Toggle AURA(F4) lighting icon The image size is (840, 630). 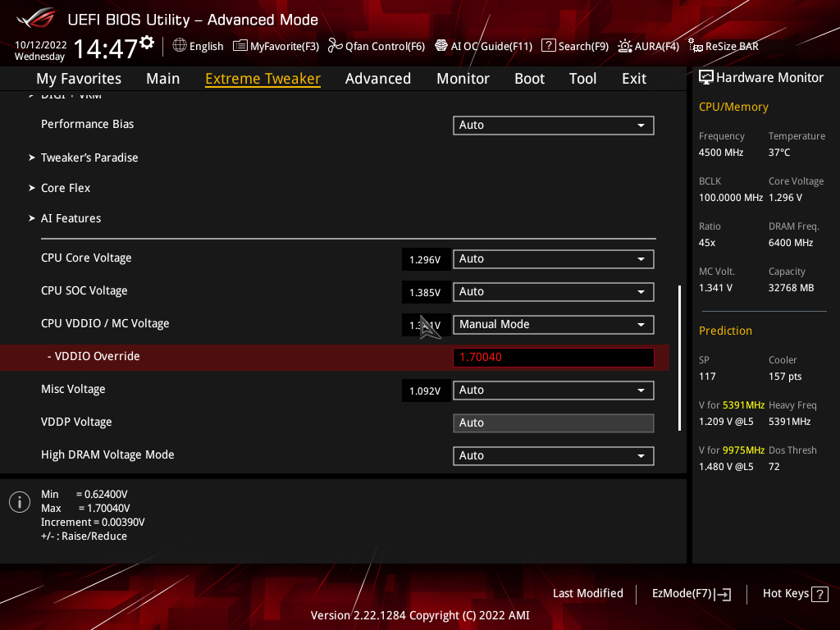pos(624,46)
